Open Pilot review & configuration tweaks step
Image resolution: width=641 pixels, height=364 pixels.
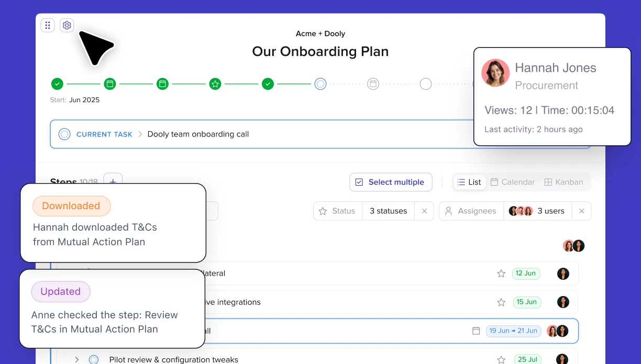click(174, 360)
